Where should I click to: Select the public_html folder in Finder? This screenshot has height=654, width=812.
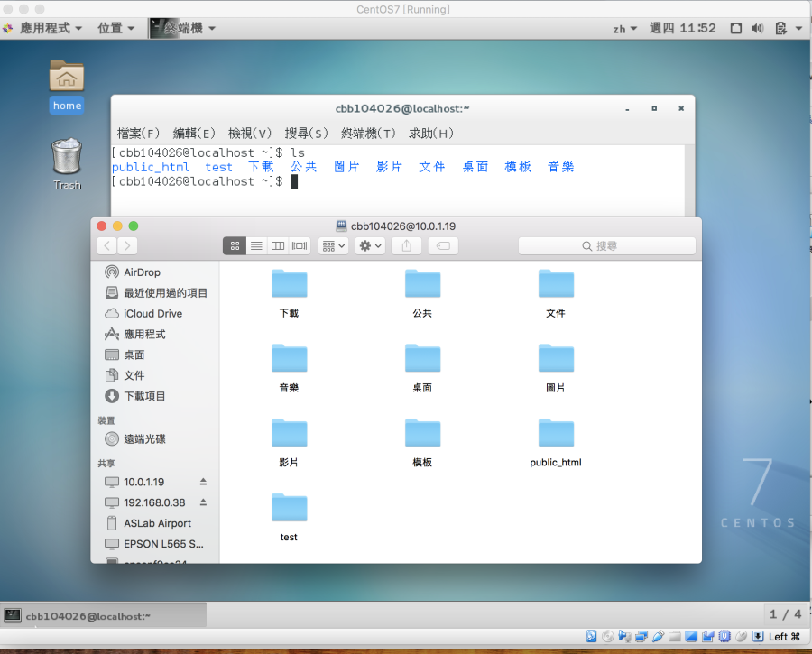coord(556,436)
